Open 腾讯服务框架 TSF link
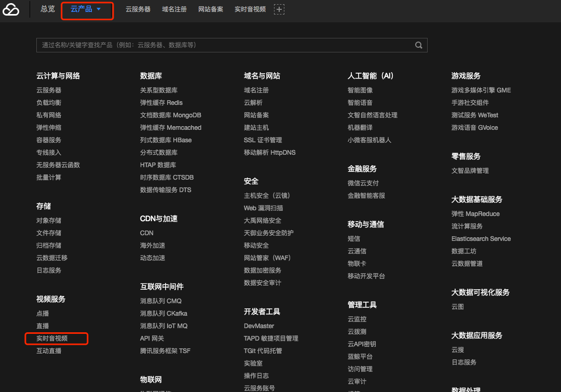561x392 pixels. coord(165,351)
